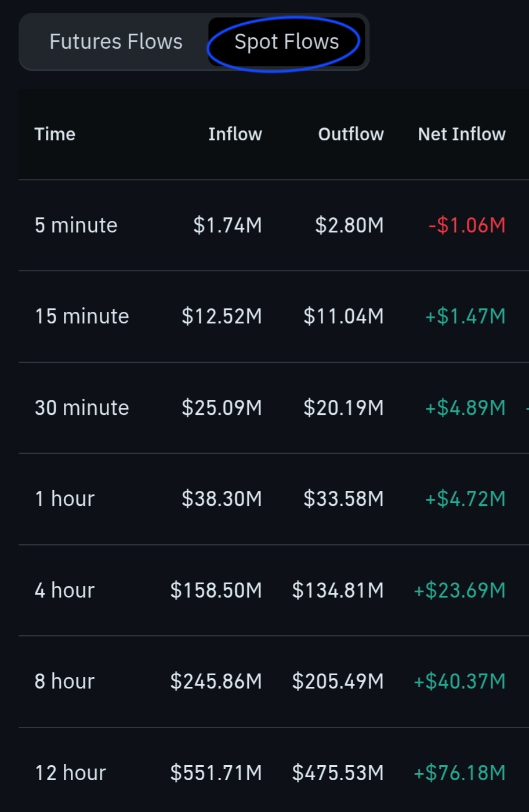Select the $38.30M inflow amount
The height and width of the screenshot is (812, 529).
point(222,499)
